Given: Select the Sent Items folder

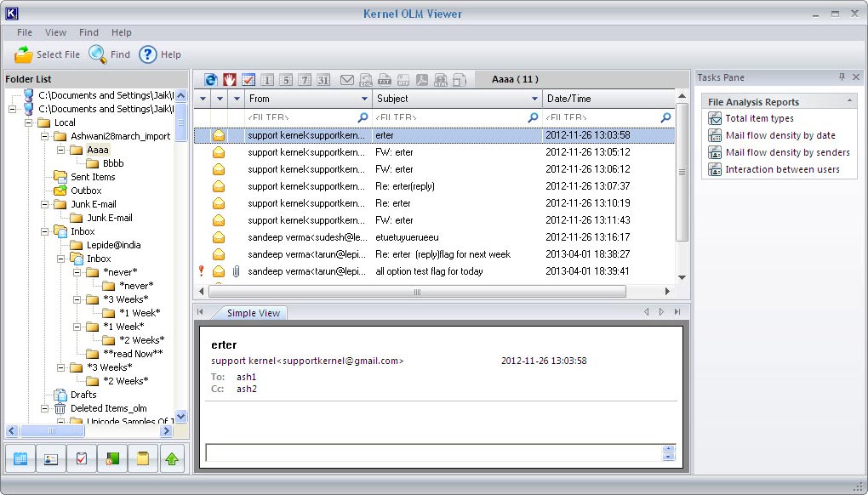Looking at the screenshot, I should coord(93,177).
